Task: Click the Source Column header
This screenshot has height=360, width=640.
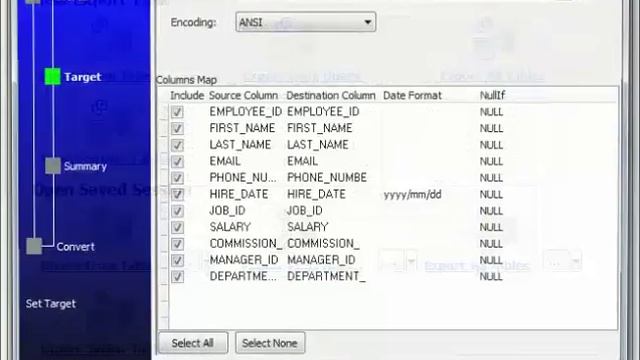Action: 243,96
